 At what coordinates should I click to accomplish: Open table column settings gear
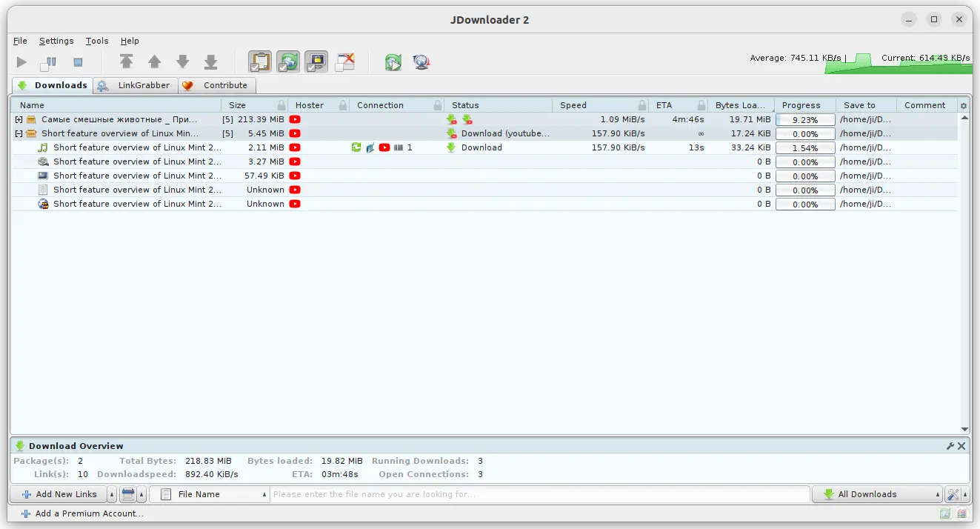pyautogui.click(x=963, y=106)
